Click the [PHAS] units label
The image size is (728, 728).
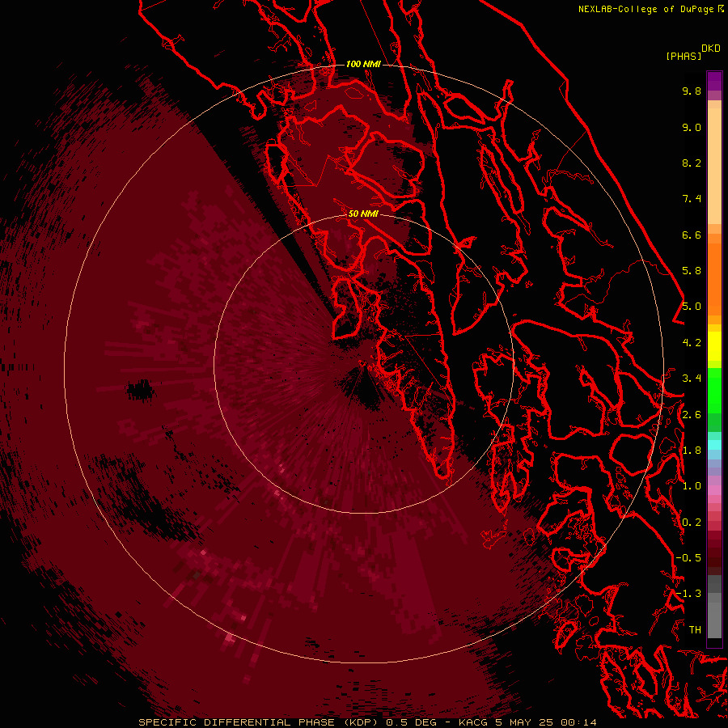click(x=684, y=56)
